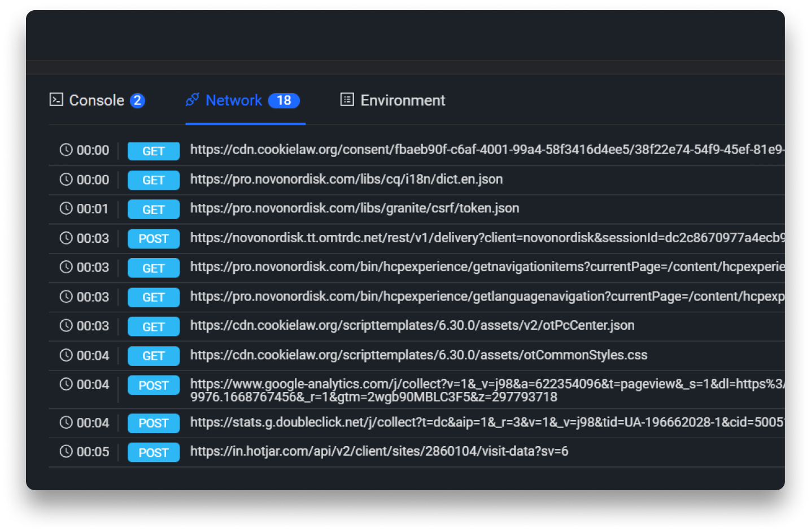Click GET badge for the dict.en.json request
This screenshot has height=532, width=811.
154,180
